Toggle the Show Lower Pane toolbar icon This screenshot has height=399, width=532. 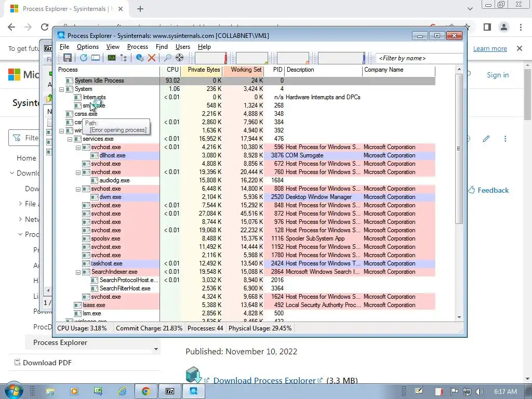[x=96, y=58]
